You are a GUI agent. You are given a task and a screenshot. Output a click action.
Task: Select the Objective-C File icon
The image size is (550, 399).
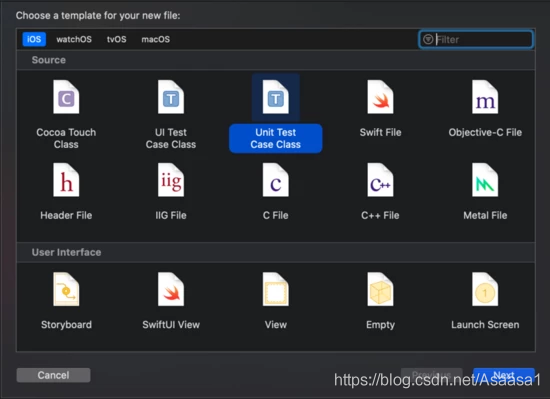tap(485, 97)
